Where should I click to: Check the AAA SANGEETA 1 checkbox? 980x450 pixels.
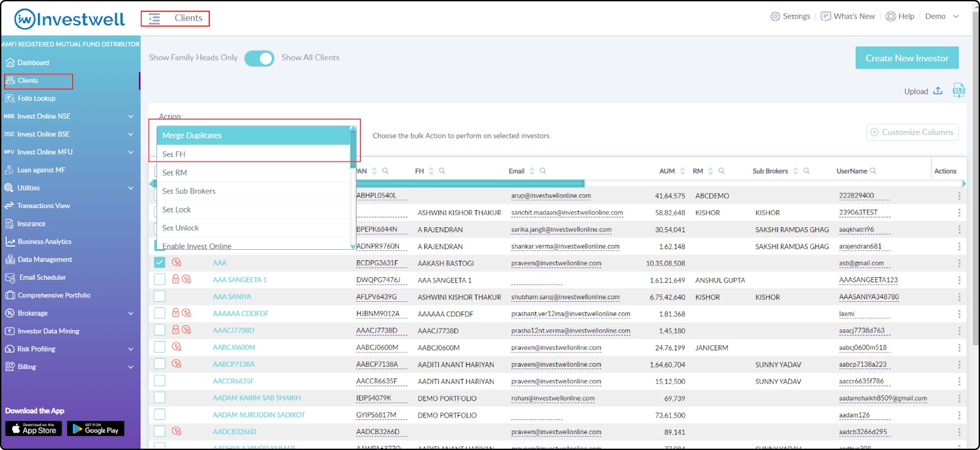point(160,279)
